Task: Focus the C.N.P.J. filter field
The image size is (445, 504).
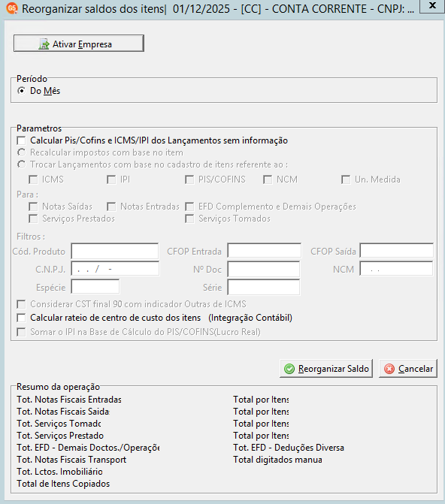Action: pos(115,269)
